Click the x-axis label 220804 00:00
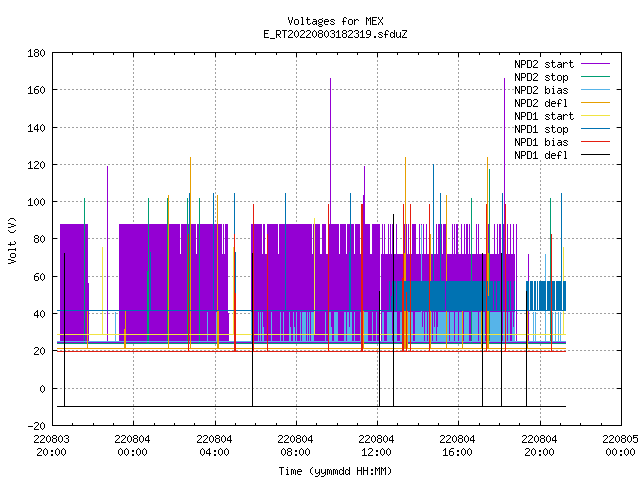 (x=132, y=446)
